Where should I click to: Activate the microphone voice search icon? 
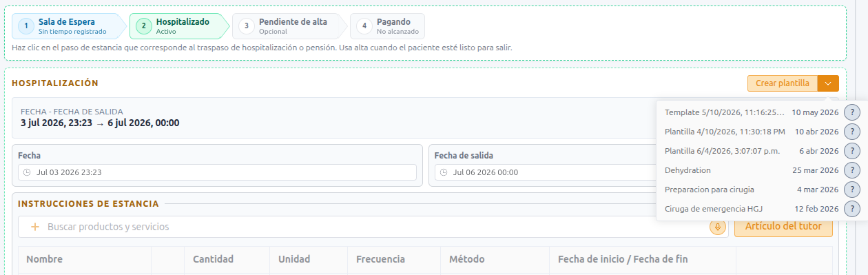click(718, 227)
